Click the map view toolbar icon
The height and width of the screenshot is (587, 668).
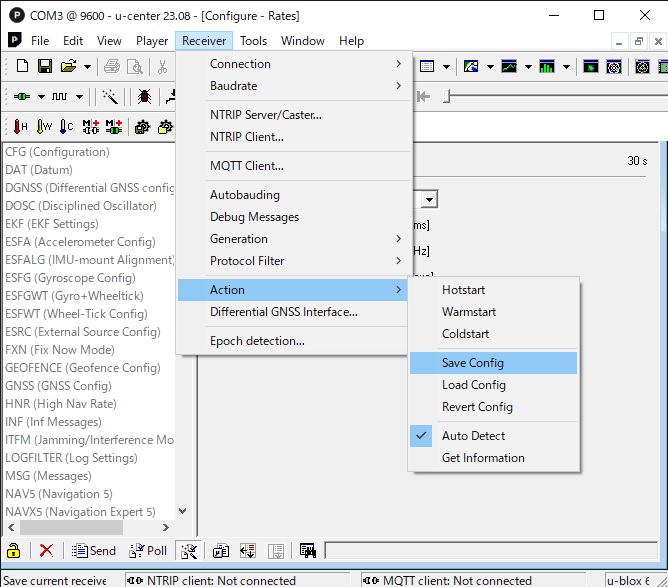[471, 66]
